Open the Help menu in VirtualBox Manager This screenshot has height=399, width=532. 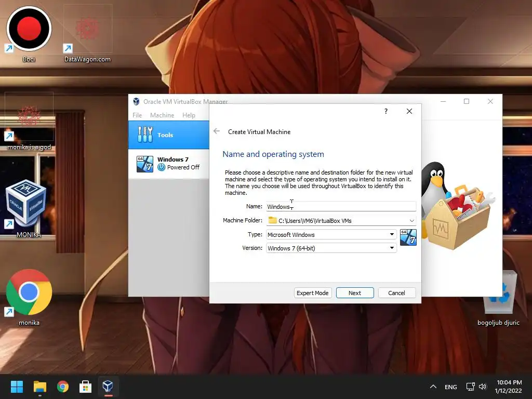pos(189,115)
